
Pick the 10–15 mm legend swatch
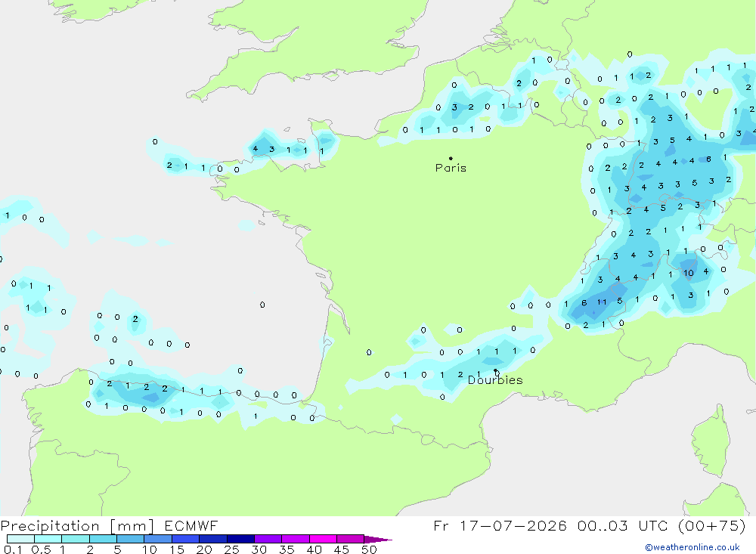tap(158, 539)
